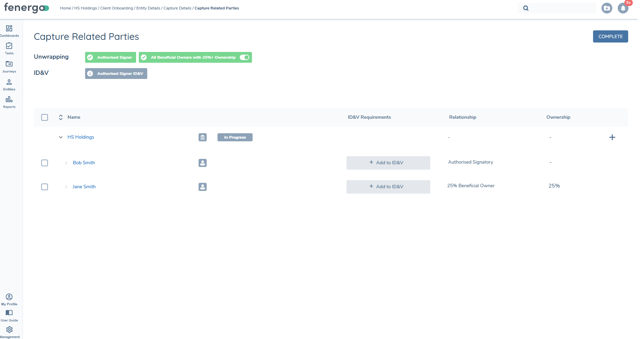Click the notifications bell icon
644x339 pixels.
(623, 8)
